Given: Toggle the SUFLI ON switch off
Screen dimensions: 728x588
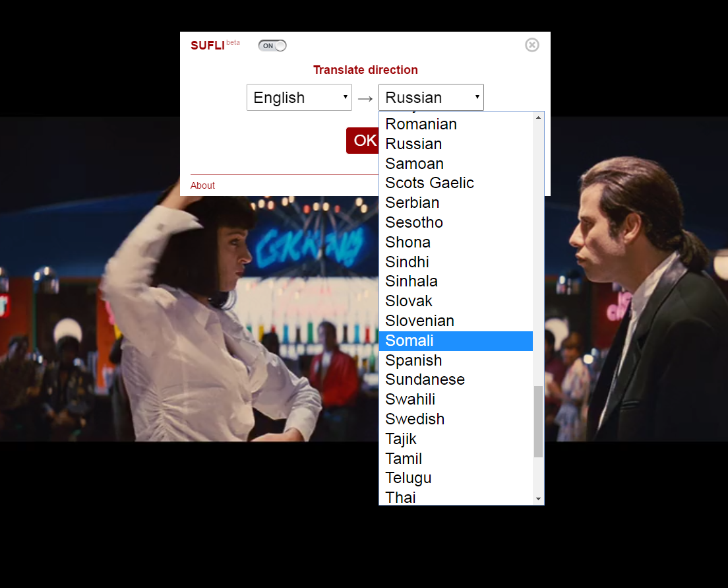Looking at the screenshot, I should tap(272, 46).
